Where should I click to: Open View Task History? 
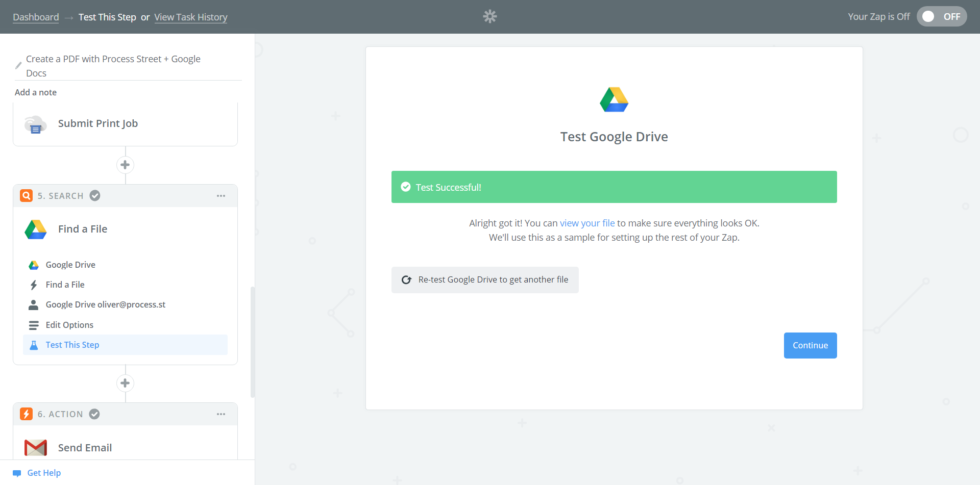pyautogui.click(x=191, y=17)
